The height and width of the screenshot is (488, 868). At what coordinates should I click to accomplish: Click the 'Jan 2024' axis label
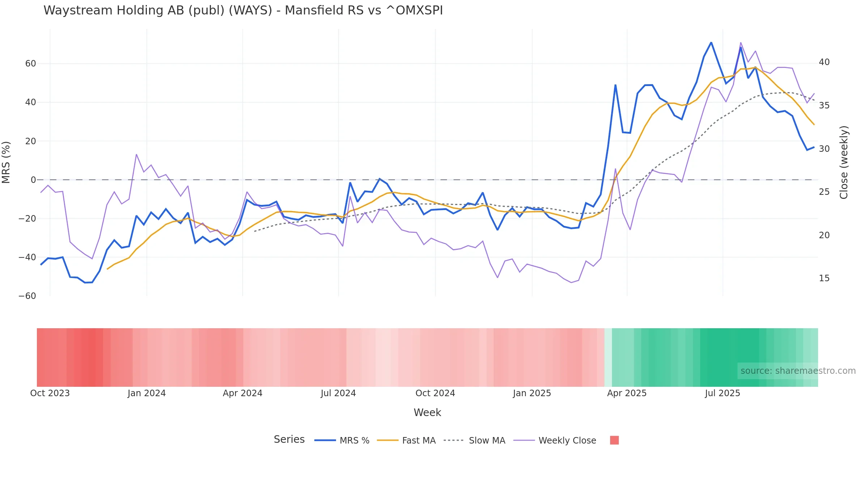[146, 393]
